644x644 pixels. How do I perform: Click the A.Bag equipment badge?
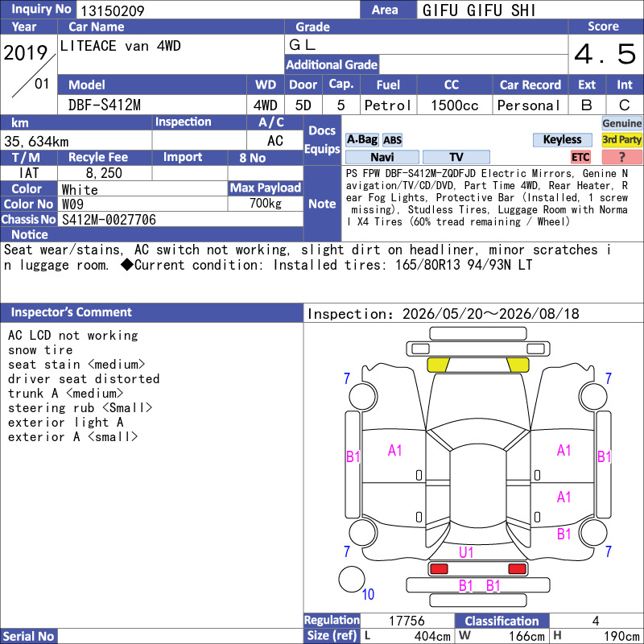coord(361,139)
